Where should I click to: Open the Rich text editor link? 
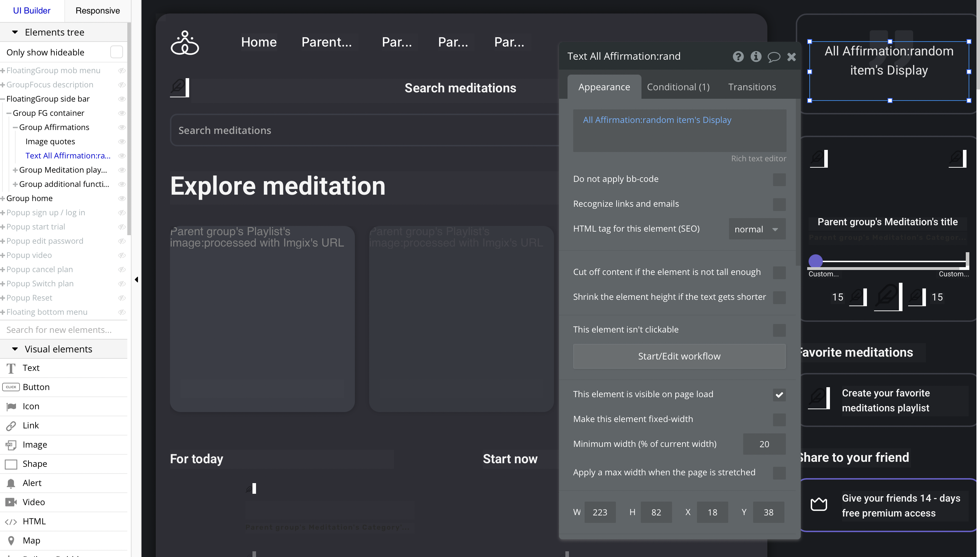click(758, 158)
